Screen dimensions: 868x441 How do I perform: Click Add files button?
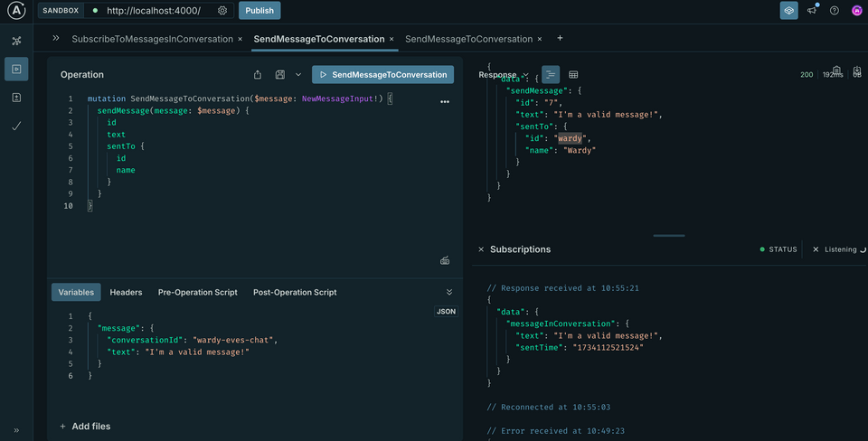tap(85, 426)
